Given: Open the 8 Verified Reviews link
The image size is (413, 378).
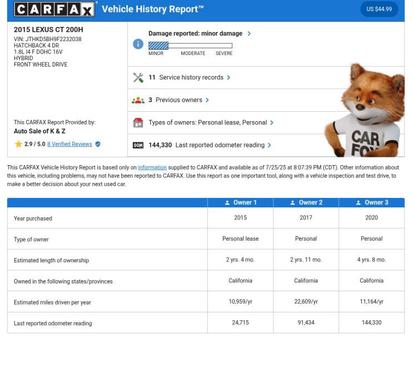Looking at the screenshot, I should (x=69, y=144).
